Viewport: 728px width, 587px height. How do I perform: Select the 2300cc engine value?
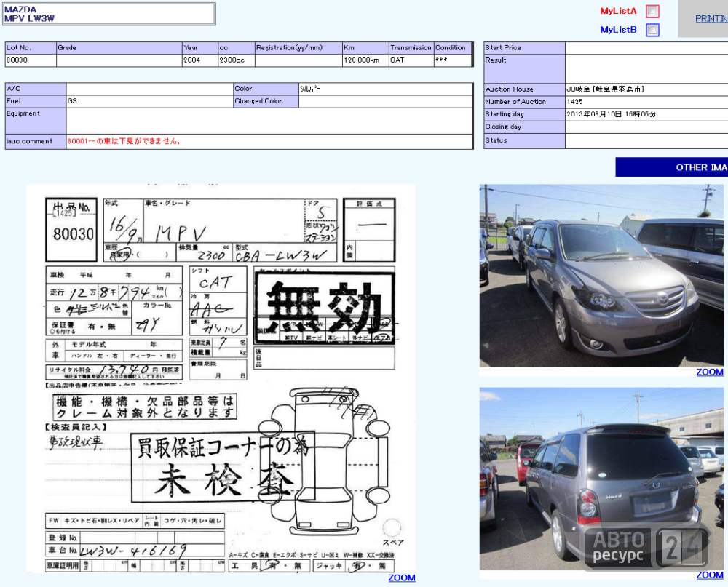coord(236,60)
